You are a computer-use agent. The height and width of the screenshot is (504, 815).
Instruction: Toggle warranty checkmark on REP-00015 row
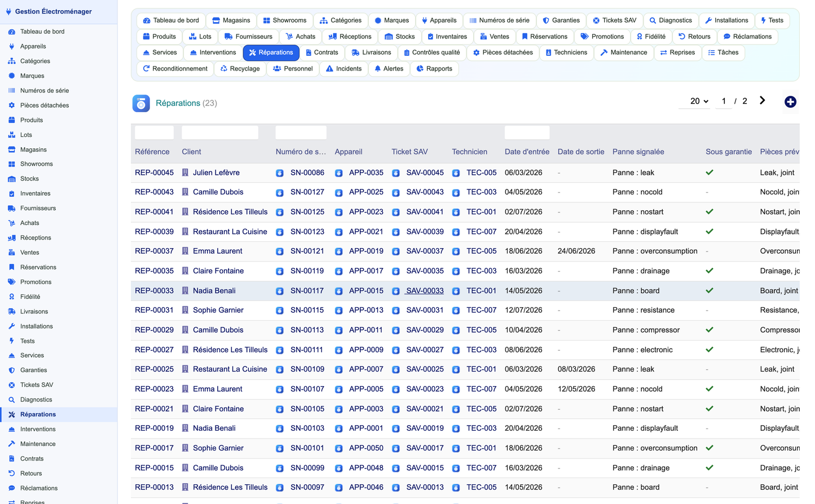[710, 468]
